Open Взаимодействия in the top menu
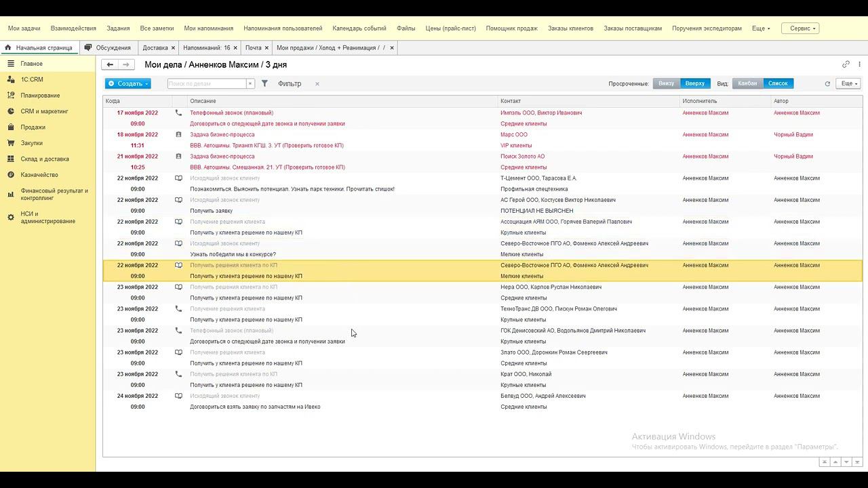 tap(73, 28)
